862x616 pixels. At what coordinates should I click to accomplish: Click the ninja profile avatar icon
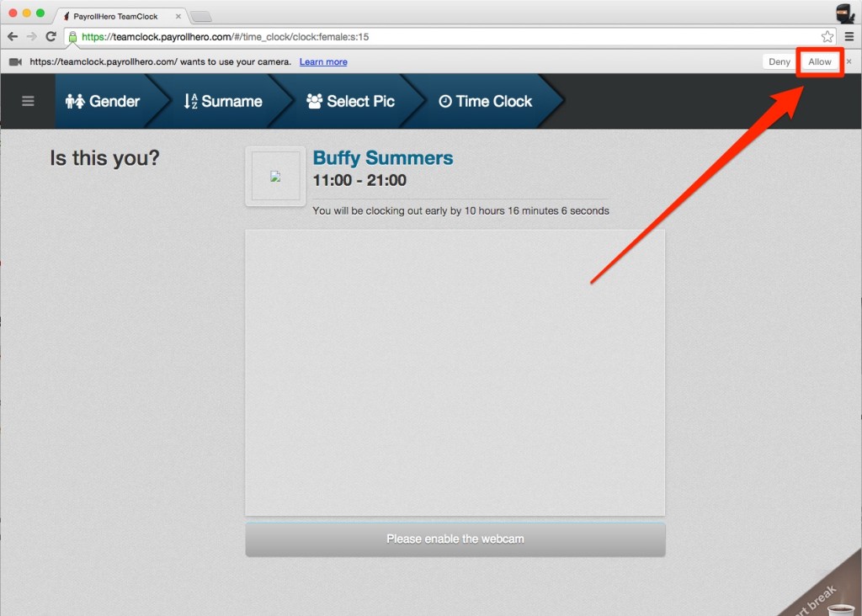point(844,13)
